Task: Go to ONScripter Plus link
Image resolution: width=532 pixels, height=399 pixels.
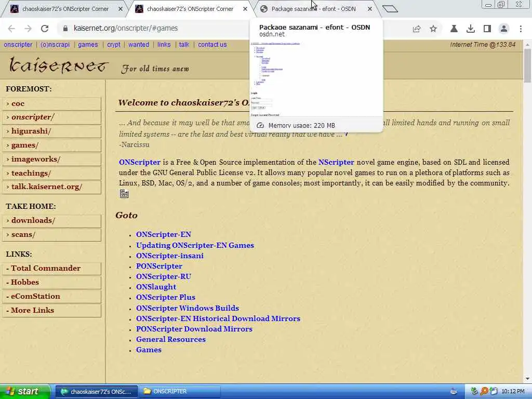Action: coord(166,297)
